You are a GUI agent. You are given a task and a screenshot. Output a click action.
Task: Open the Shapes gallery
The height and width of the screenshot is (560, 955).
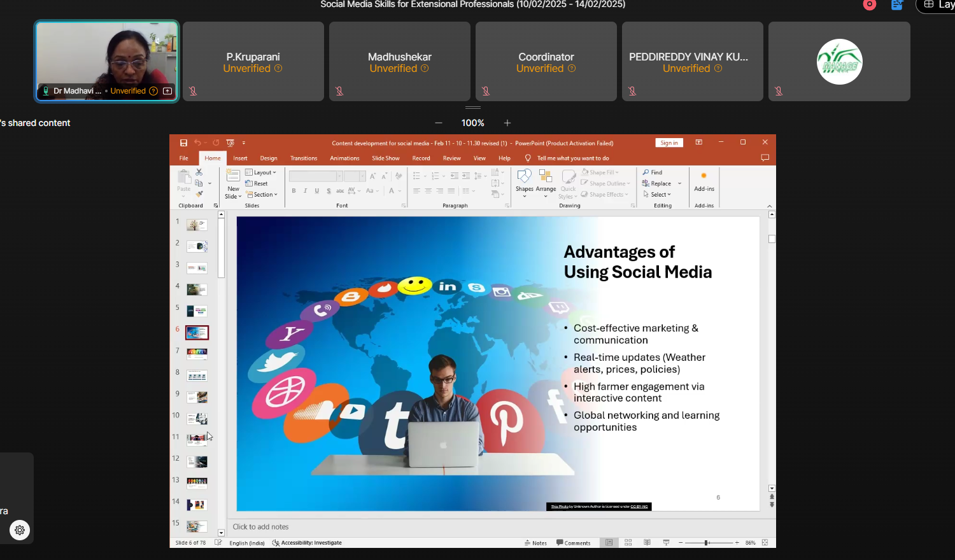tap(525, 183)
